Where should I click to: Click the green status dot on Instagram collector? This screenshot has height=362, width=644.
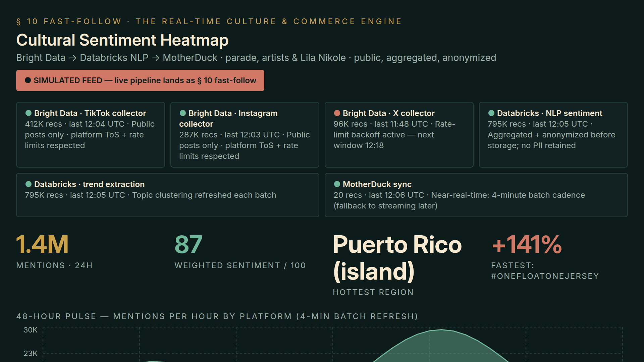point(183,113)
